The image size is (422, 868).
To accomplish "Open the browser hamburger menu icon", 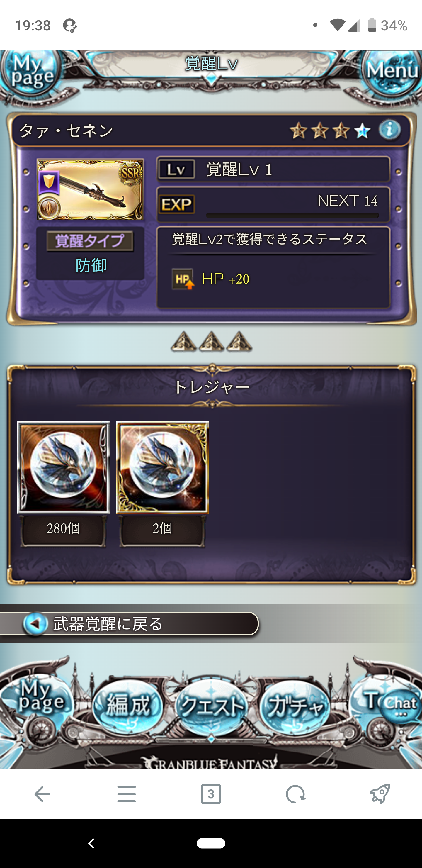I will pos(127,794).
